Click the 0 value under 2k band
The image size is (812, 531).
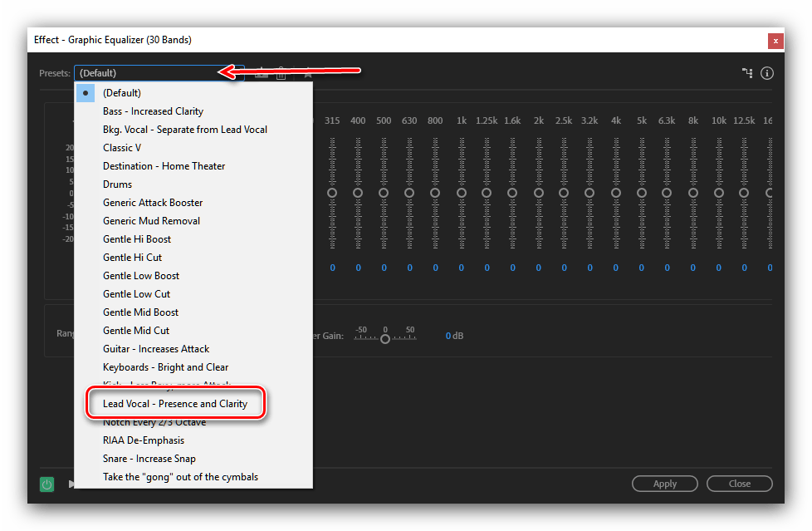[539, 268]
